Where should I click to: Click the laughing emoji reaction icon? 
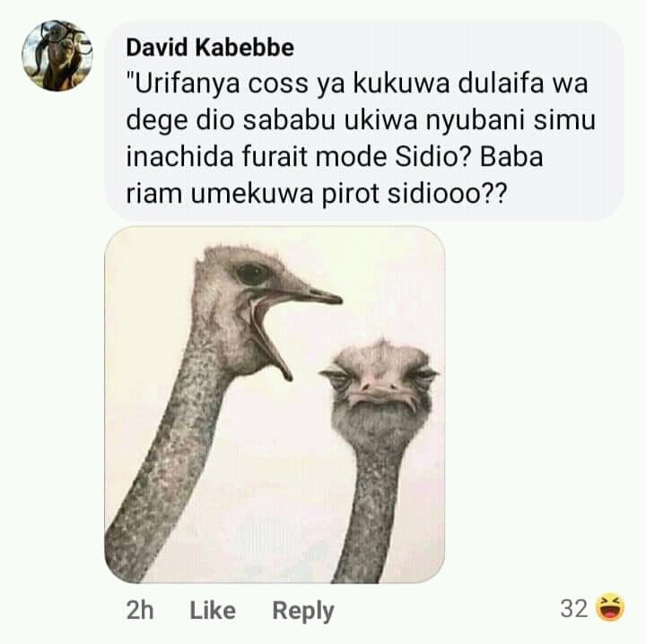pos(610,608)
